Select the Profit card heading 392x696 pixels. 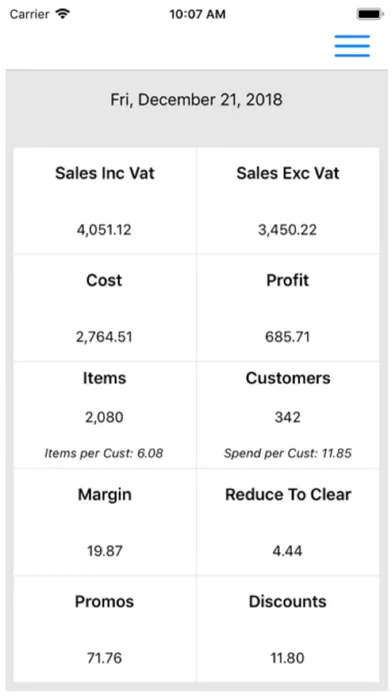tap(288, 280)
